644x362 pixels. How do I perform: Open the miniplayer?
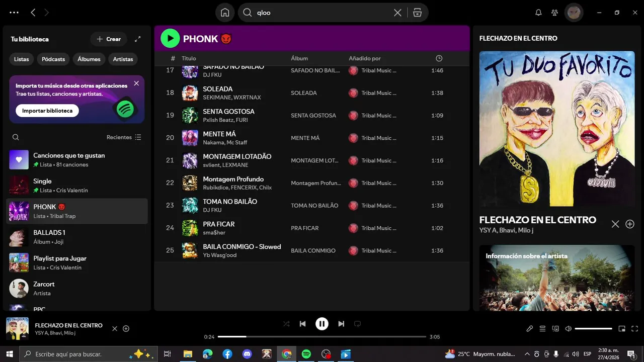(622, 329)
